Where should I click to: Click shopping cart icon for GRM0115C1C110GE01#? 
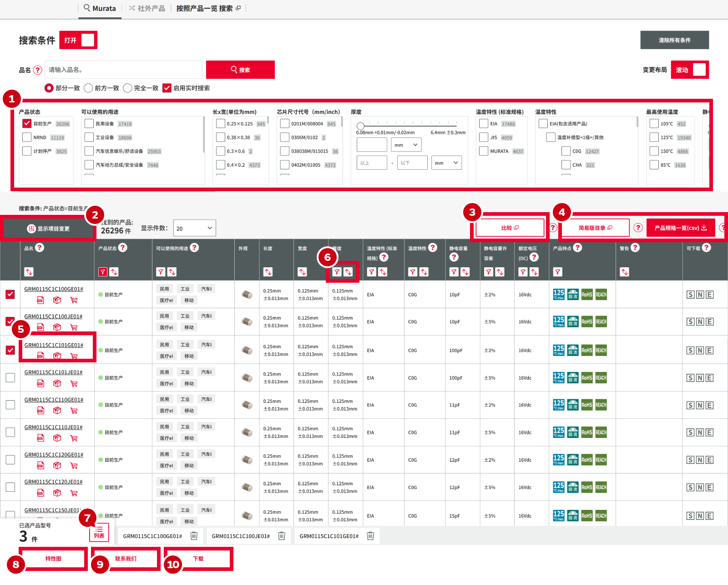point(74,411)
